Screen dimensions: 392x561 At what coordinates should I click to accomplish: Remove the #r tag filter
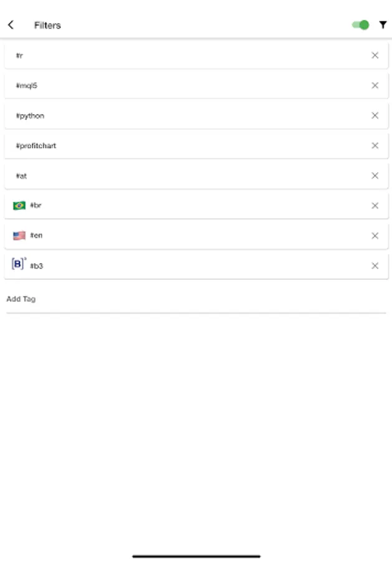tap(375, 55)
